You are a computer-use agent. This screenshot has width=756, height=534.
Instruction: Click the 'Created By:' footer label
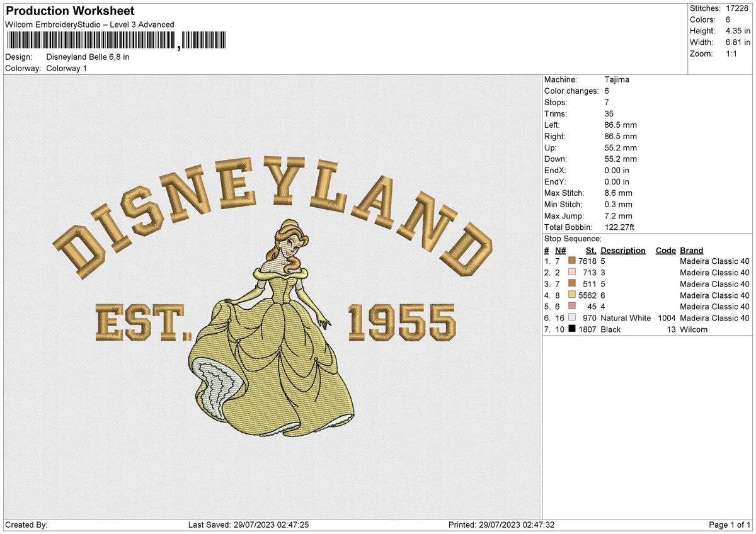point(26,525)
